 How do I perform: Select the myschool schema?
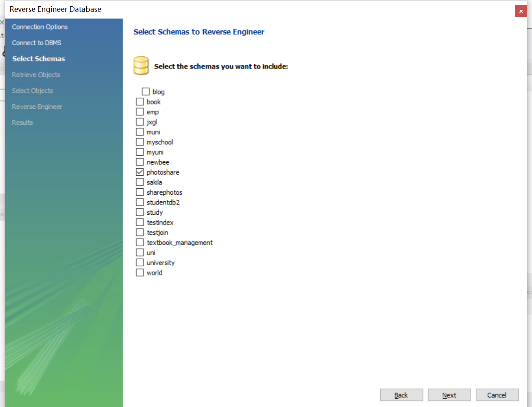140,142
